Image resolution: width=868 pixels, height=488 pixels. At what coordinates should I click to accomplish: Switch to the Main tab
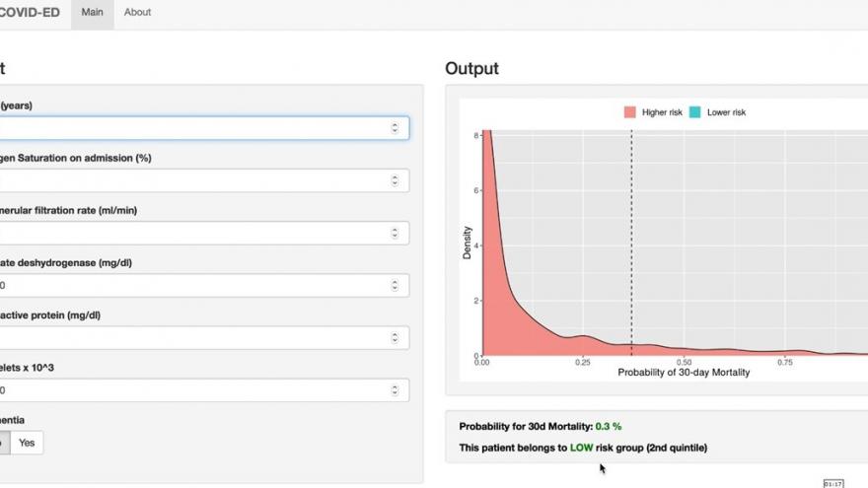point(92,13)
